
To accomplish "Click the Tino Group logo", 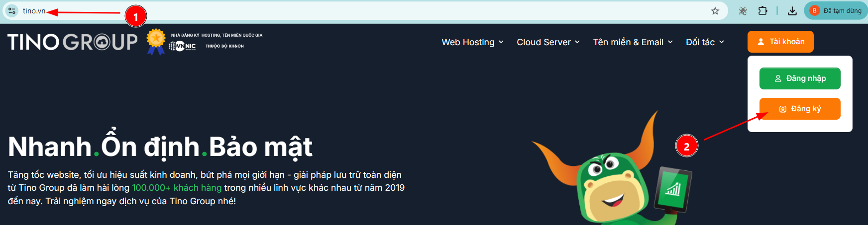I will click(x=73, y=42).
